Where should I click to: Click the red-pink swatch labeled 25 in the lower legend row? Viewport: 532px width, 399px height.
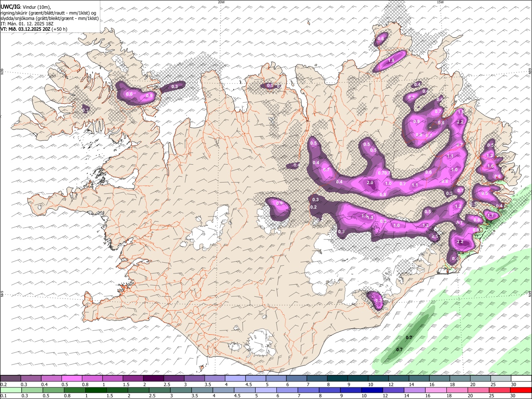click(x=500, y=390)
